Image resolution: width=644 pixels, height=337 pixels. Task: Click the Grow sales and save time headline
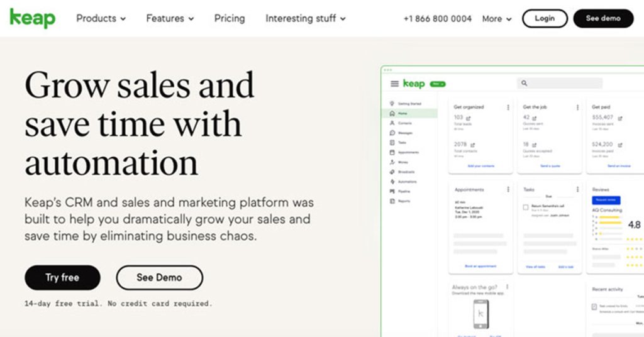click(140, 124)
